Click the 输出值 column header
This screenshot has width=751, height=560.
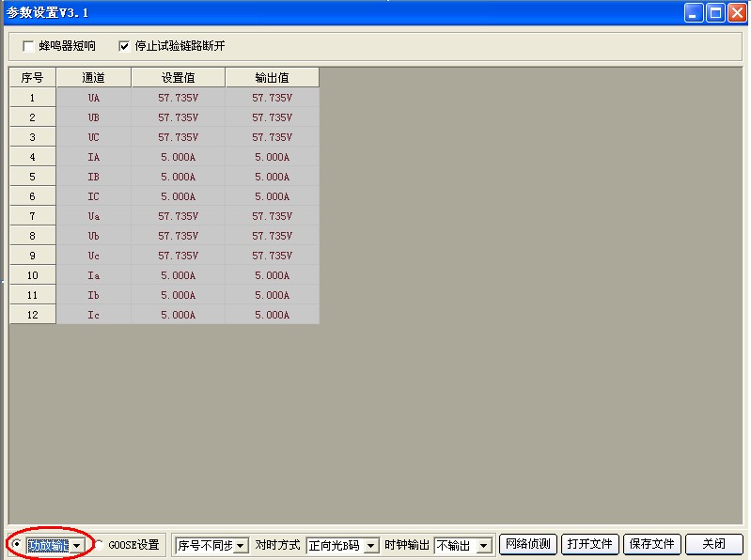[x=272, y=78]
